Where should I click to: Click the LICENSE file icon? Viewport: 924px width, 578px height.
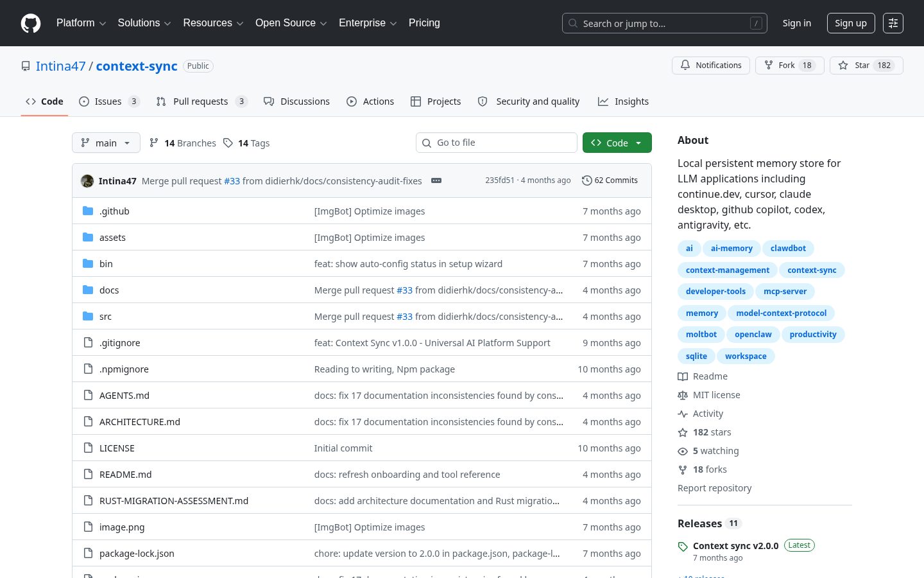(89, 448)
